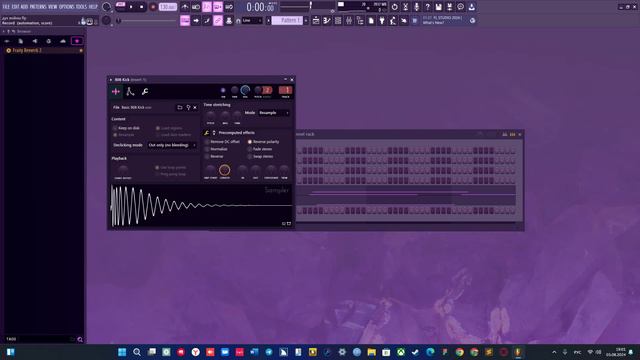The height and width of the screenshot is (360, 640).
Task: Open time stretching Mode Resample dropdown
Action: click(x=274, y=113)
